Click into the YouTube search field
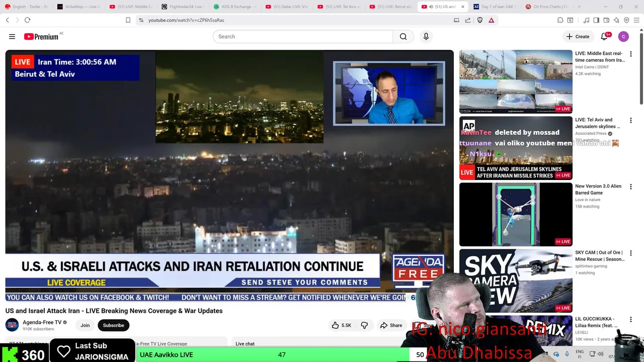The height and width of the screenshot is (362, 644). [303, 37]
